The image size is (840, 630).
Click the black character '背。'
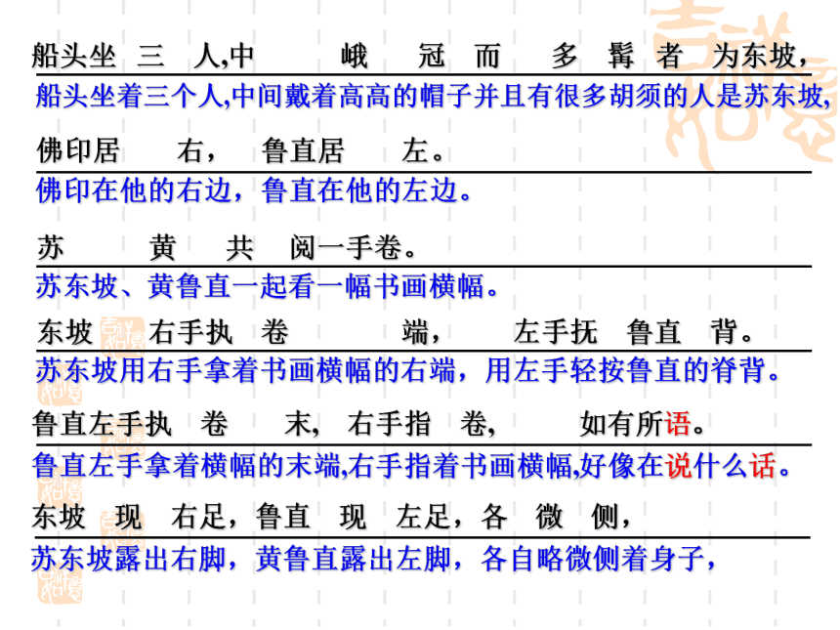(732, 332)
